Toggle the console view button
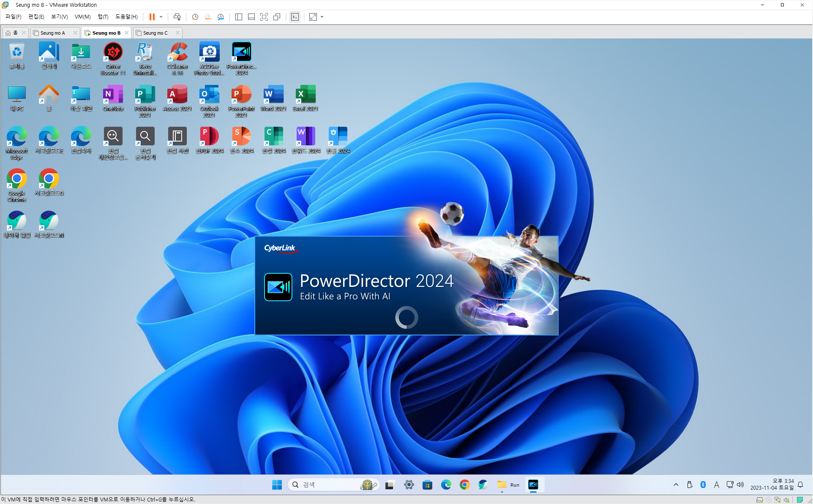Viewport: 813px width, 504px height. point(295,17)
